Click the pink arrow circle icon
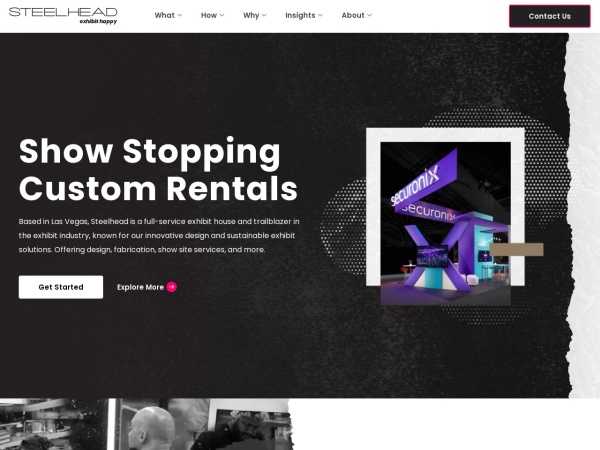 pyautogui.click(x=172, y=287)
